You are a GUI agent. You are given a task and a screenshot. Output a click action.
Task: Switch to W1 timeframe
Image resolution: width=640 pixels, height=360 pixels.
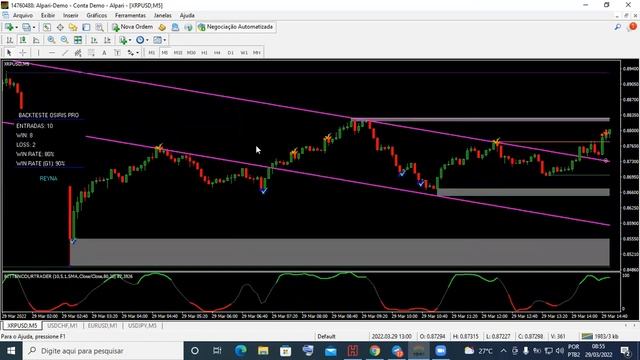pos(244,53)
